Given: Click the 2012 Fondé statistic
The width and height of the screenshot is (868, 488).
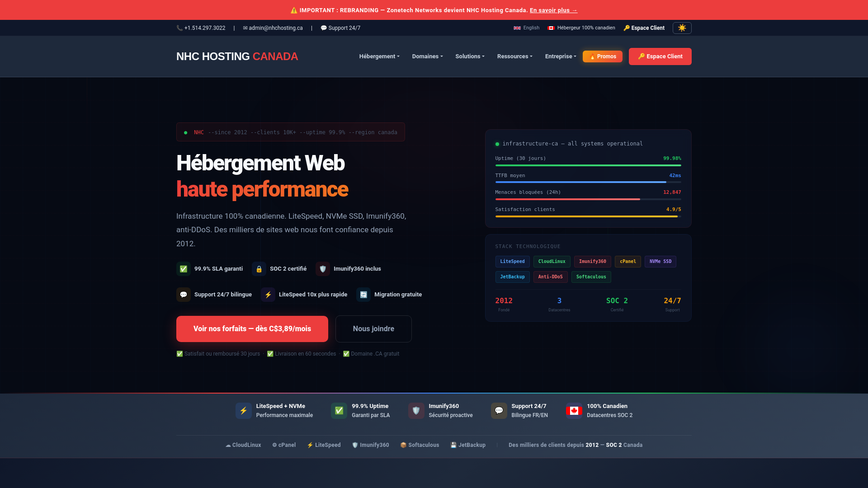Looking at the screenshot, I should [x=504, y=305].
